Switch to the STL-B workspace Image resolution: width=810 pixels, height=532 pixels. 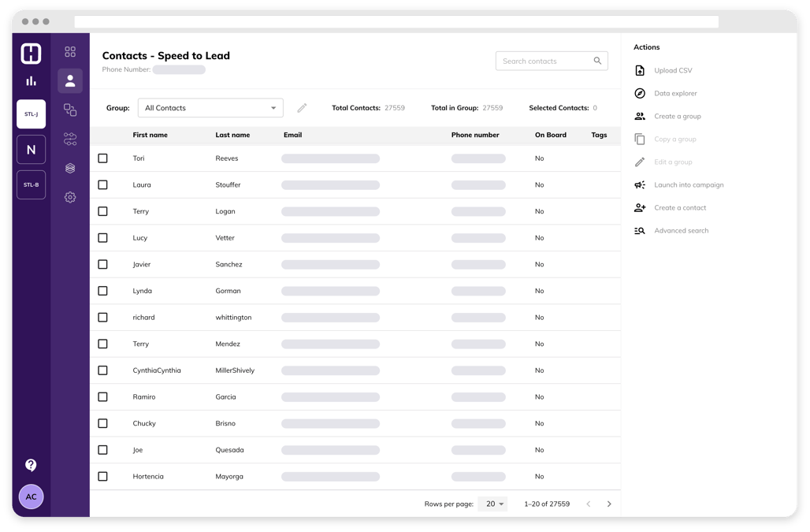tap(31, 184)
